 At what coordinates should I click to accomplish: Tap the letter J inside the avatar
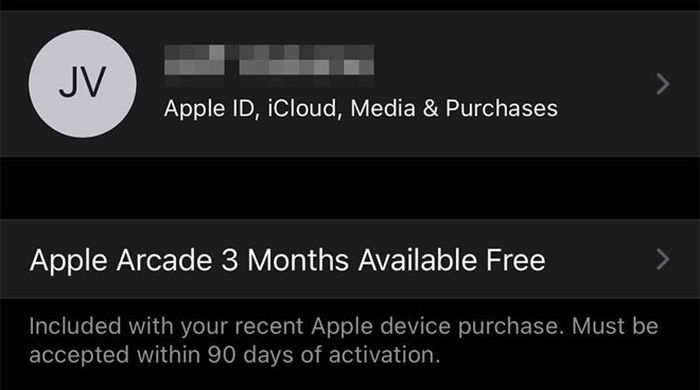(69, 83)
